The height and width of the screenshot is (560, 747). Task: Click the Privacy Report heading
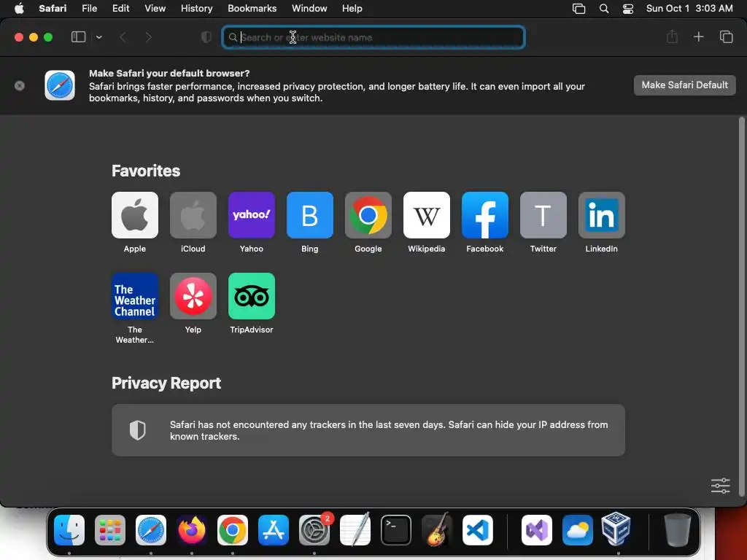tap(166, 384)
